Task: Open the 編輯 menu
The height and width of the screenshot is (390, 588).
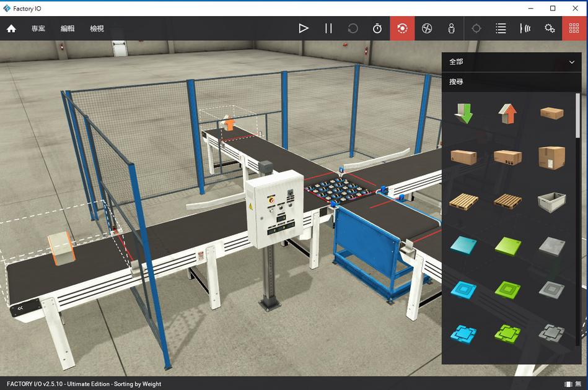Action: click(68, 28)
